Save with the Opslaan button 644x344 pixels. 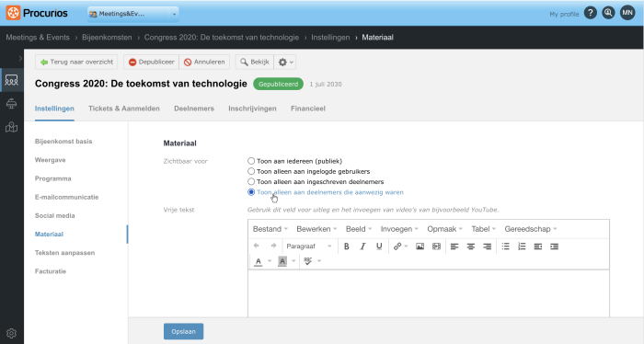coord(183,331)
